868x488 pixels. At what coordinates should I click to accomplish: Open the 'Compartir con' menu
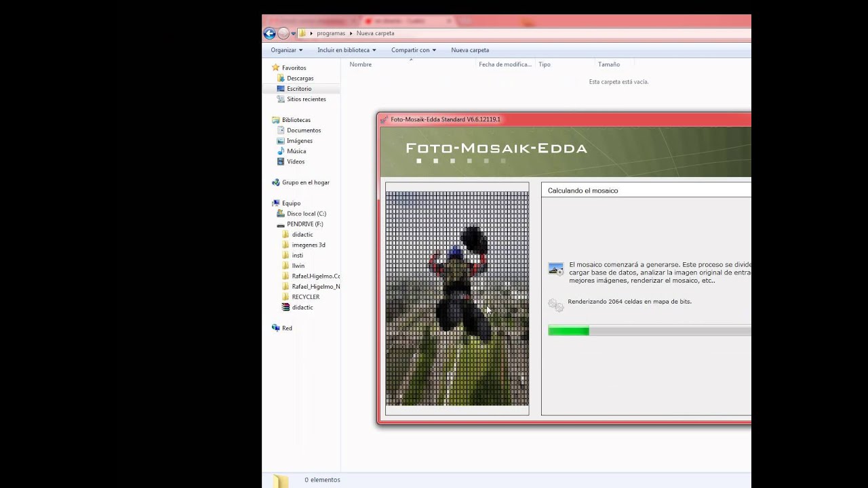pos(413,50)
